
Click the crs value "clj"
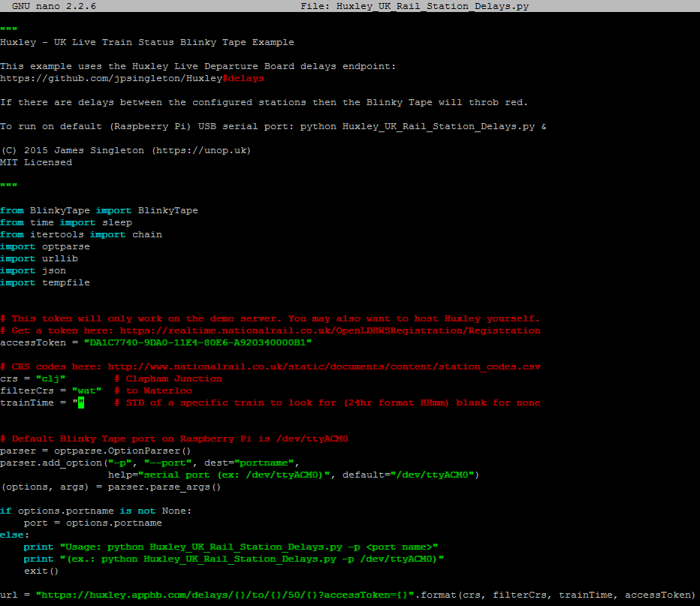(51, 379)
